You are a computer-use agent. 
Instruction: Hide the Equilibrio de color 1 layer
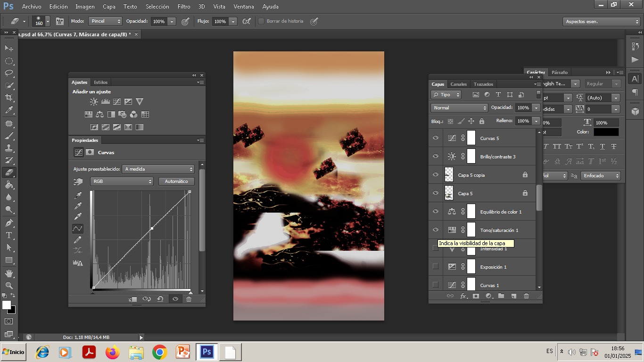point(436,212)
